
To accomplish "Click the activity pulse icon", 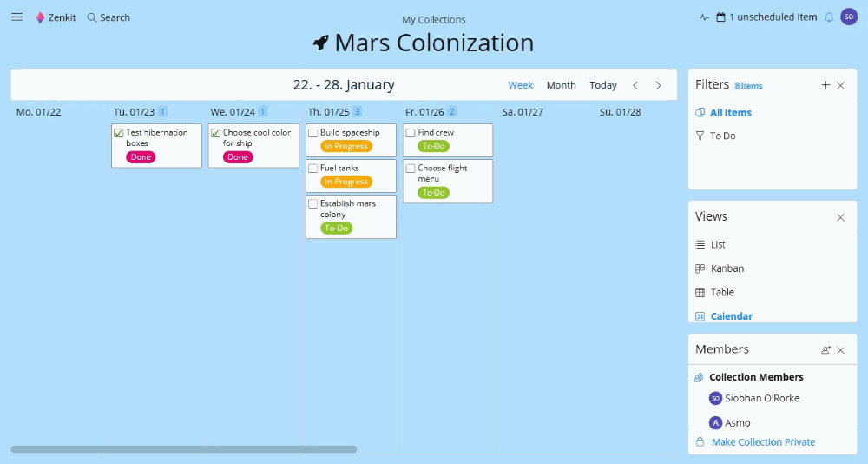I will pos(704,17).
